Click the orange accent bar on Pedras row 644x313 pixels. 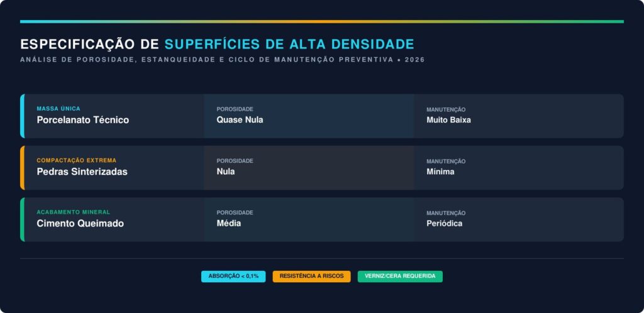[x=22, y=168]
